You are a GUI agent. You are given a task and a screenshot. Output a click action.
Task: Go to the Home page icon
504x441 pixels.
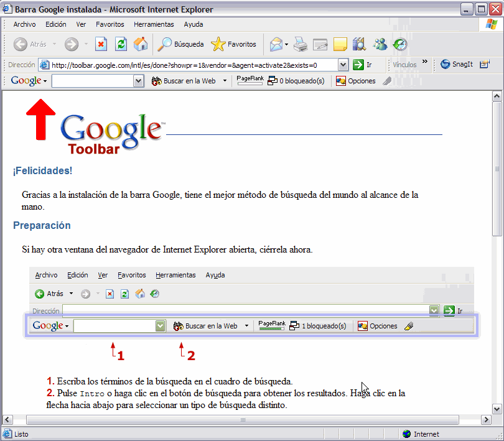(x=141, y=44)
